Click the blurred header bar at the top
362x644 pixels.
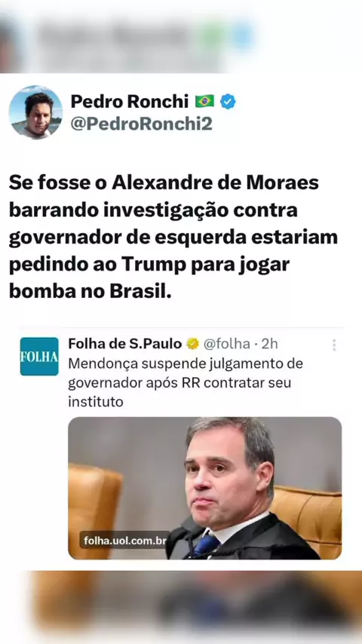point(181,37)
